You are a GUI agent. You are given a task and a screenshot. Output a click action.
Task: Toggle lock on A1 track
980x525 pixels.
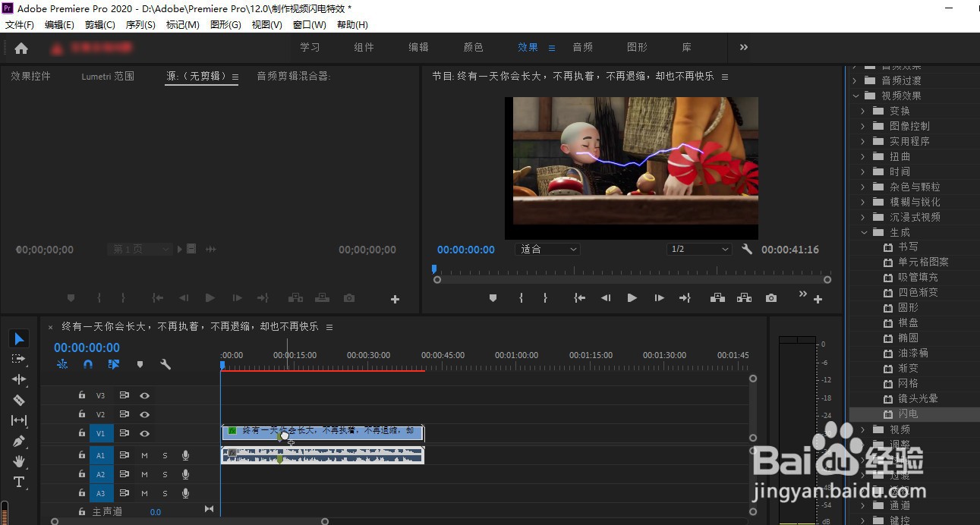pyautogui.click(x=81, y=455)
